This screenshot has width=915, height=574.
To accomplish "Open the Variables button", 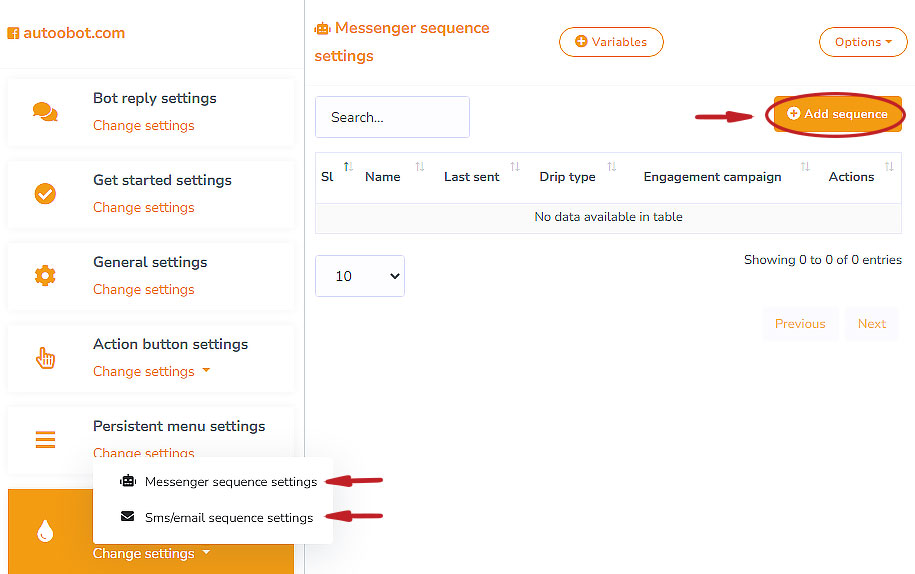I will [x=611, y=42].
